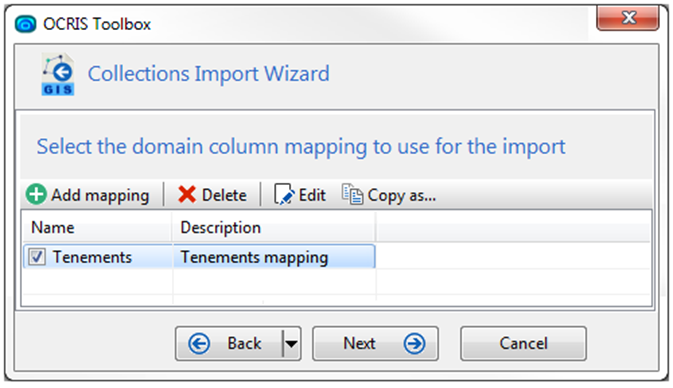673x388 pixels.
Task: Sort by the Description column header
Action: [x=274, y=227]
